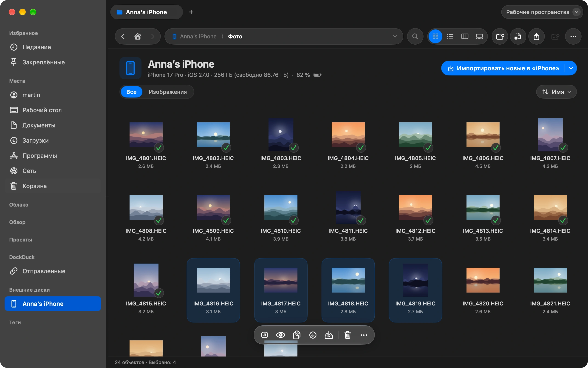Select the IMG_4820.HEIC thumbnail
Screen dimensions: 588x368
(483, 280)
